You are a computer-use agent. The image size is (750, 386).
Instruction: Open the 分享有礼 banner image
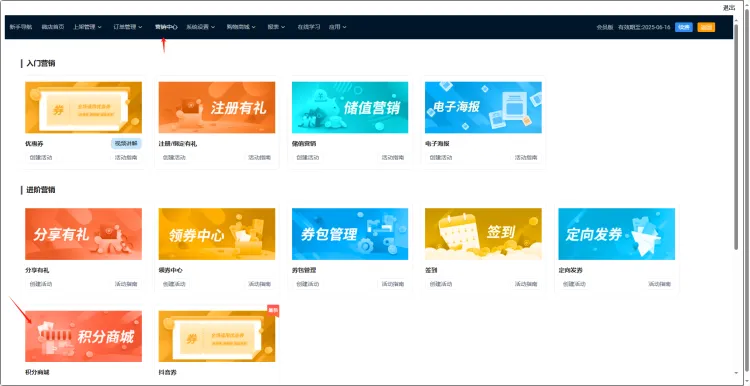(83, 234)
